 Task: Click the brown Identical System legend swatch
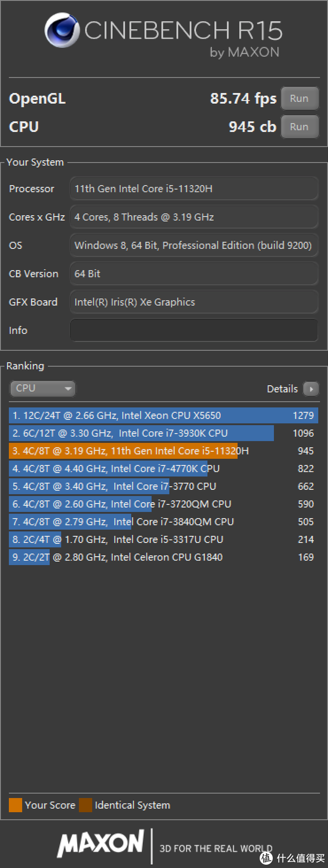(x=85, y=805)
